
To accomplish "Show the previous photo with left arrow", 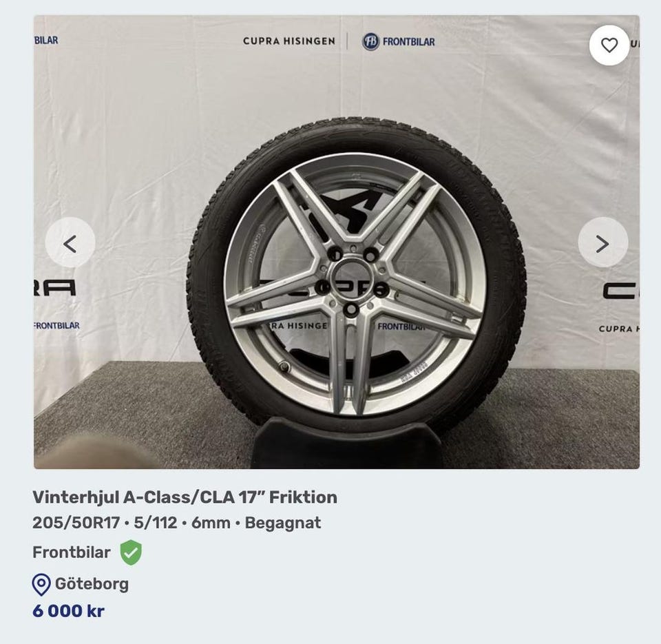I will (x=70, y=243).
